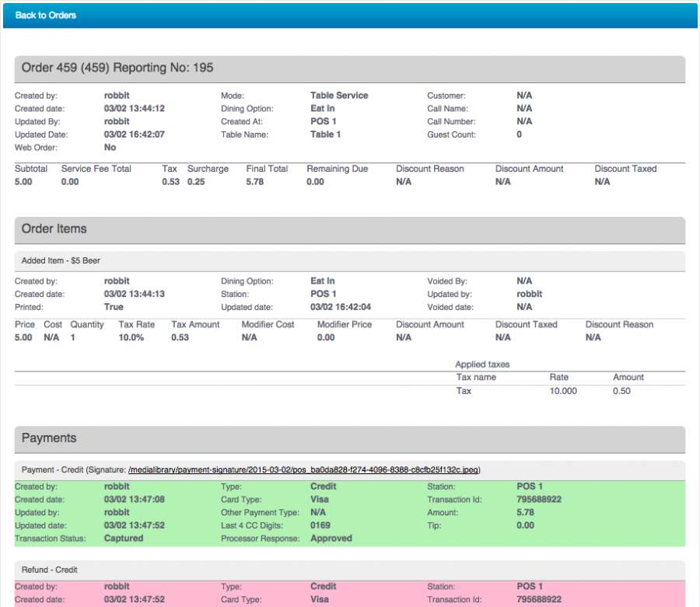
Task: Click the Last 4 CC Digits 0169
Action: point(320,525)
